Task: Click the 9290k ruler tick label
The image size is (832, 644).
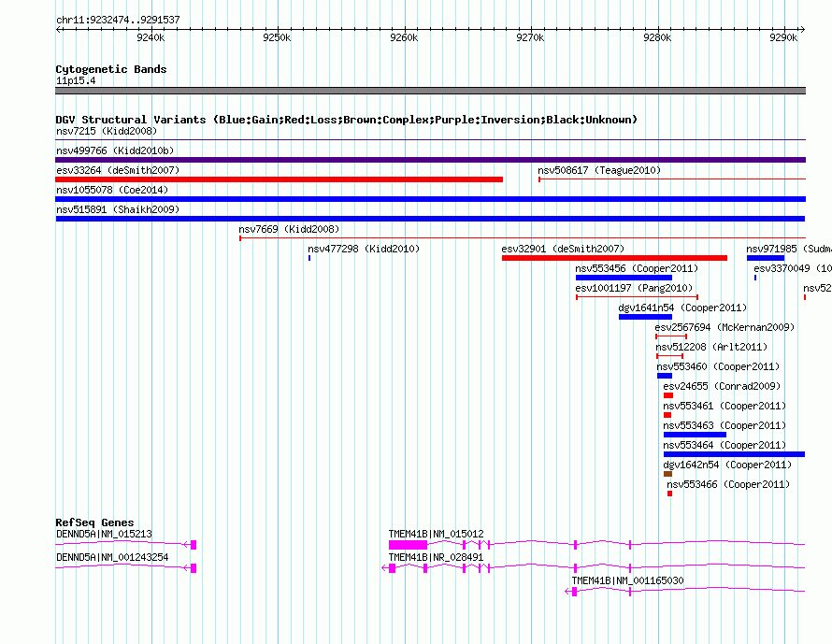Action: (783, 37)
